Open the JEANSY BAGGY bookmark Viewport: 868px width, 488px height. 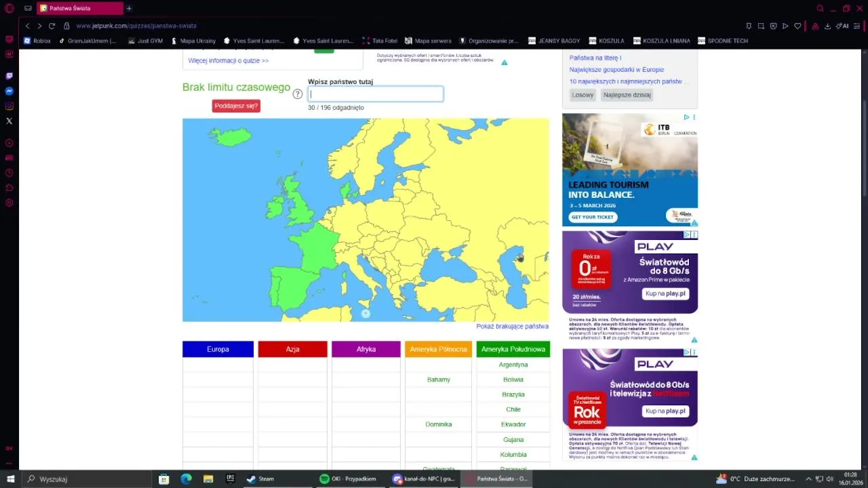coord(554,41)
